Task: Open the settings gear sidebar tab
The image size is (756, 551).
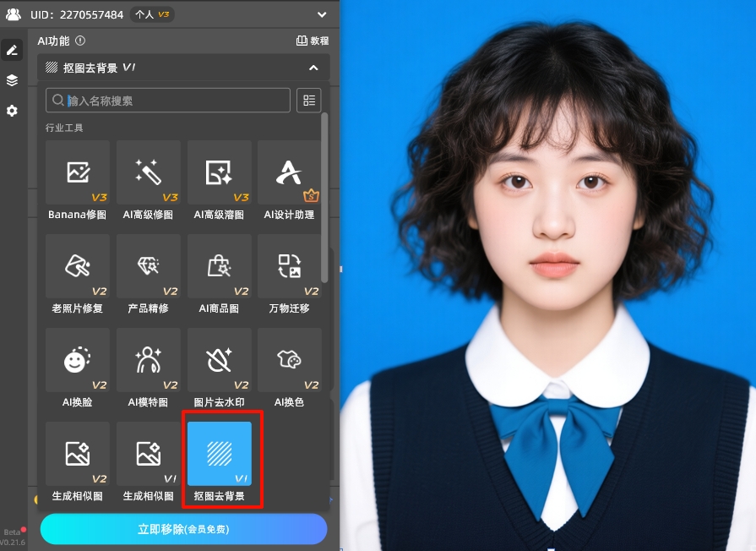Action: [12, 111]
